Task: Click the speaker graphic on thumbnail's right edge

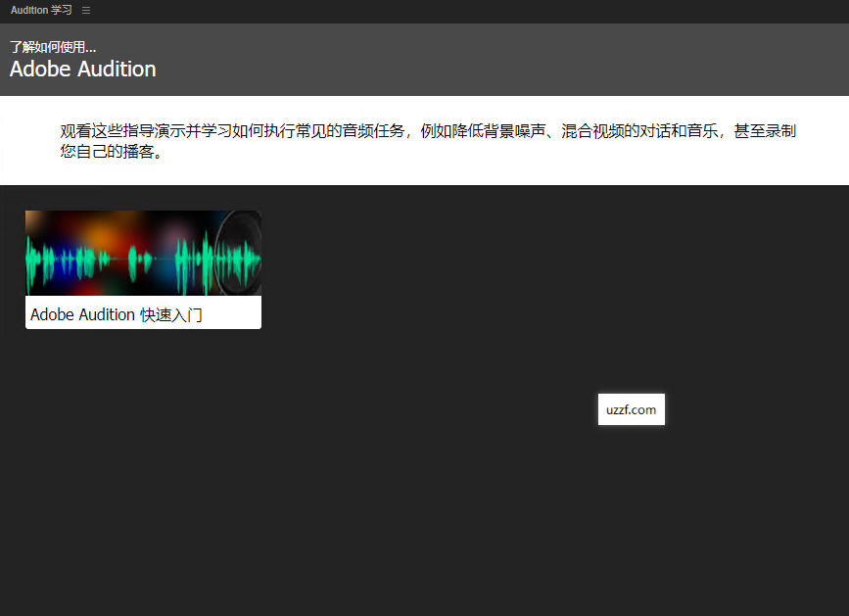Action: [241, 253]
